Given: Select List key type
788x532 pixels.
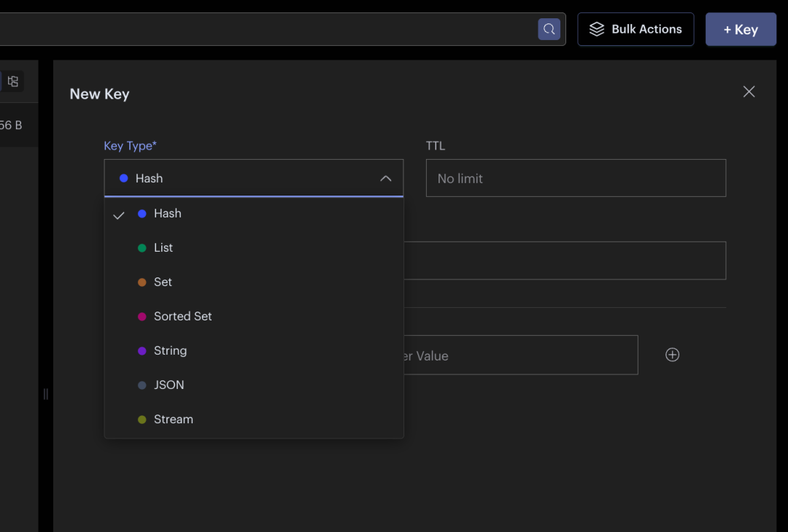Looking at the screenshot, I should [253, 248].
